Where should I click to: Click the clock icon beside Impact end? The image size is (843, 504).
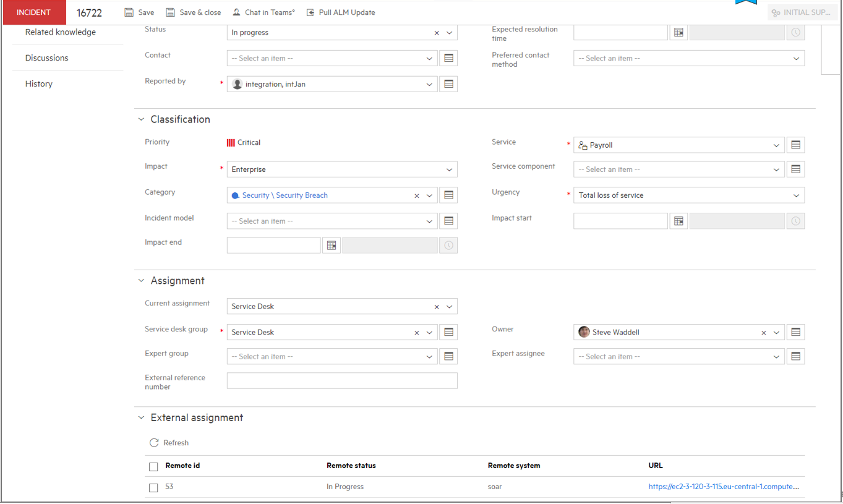pos(448,245)
